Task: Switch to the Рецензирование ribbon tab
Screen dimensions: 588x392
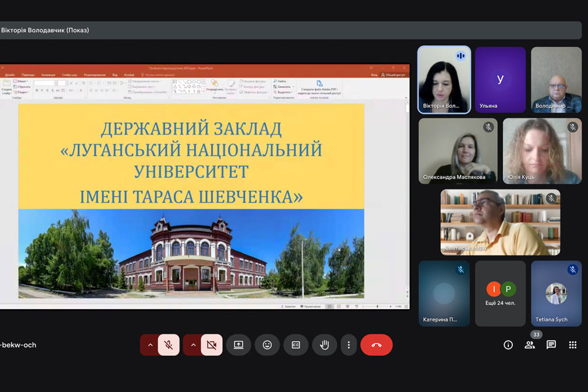Action: [95, 75]
